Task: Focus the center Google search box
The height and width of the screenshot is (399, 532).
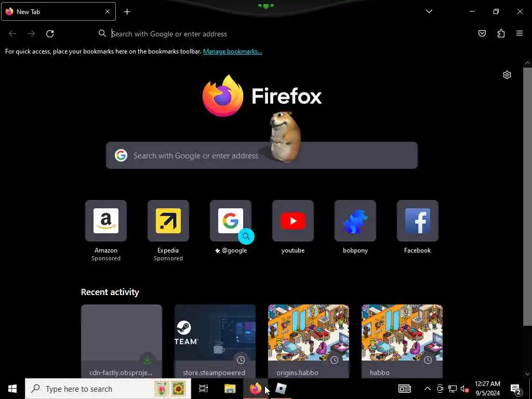Action: pos(262,155)
